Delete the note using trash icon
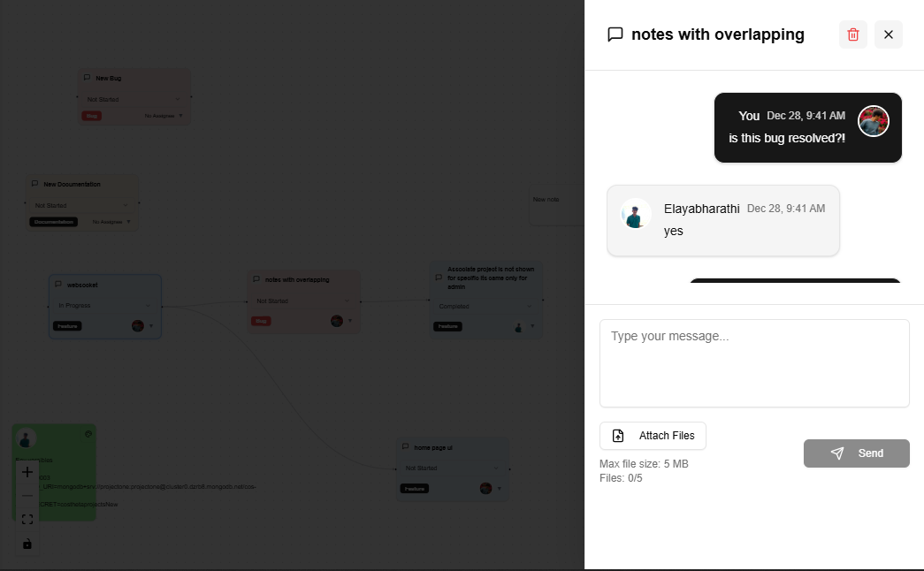The width and height of the screenshot is (924, 571). pyautogui.click(x=852, y=34)
